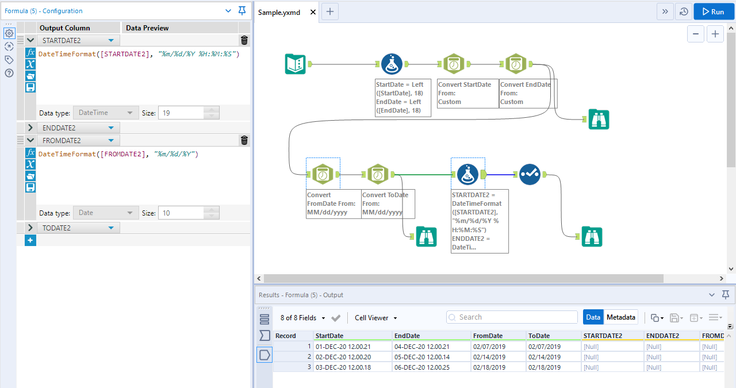Open the 8 of 8 Fields dropdown
Image resolution: width=736 pixels, height=388 pixels.
click(302, 318)
